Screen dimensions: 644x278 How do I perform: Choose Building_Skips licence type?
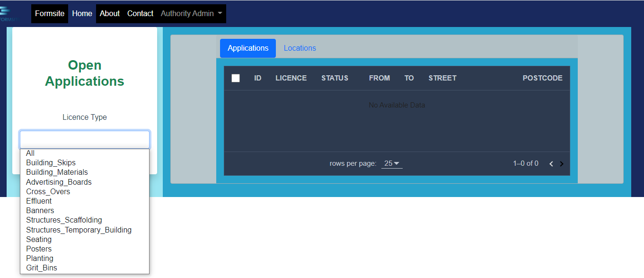tap(51, 162)
